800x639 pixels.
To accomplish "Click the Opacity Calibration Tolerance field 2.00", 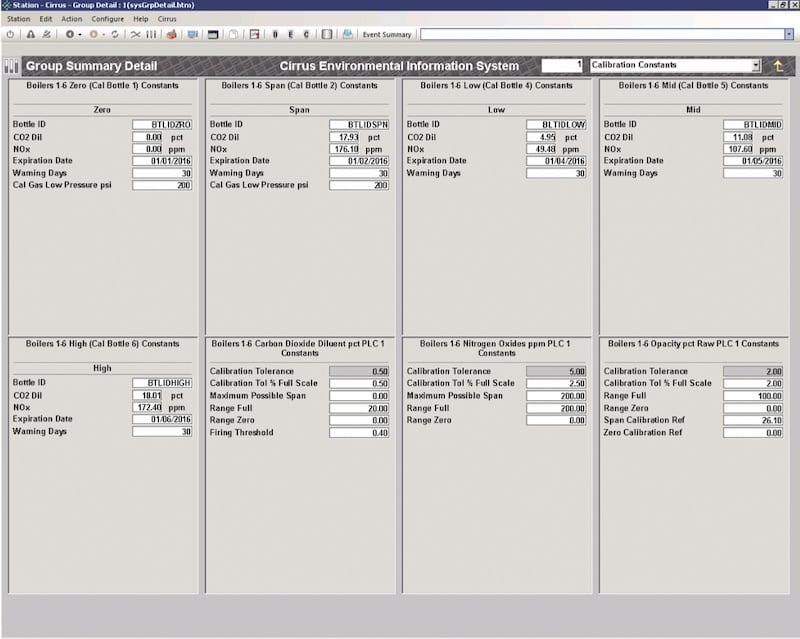I will [x=753, y=372].
